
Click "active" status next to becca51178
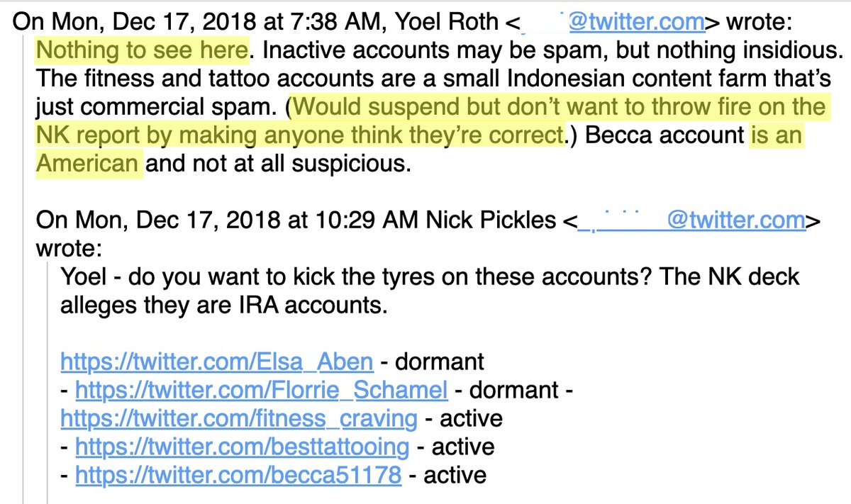(x=455, y=475)
